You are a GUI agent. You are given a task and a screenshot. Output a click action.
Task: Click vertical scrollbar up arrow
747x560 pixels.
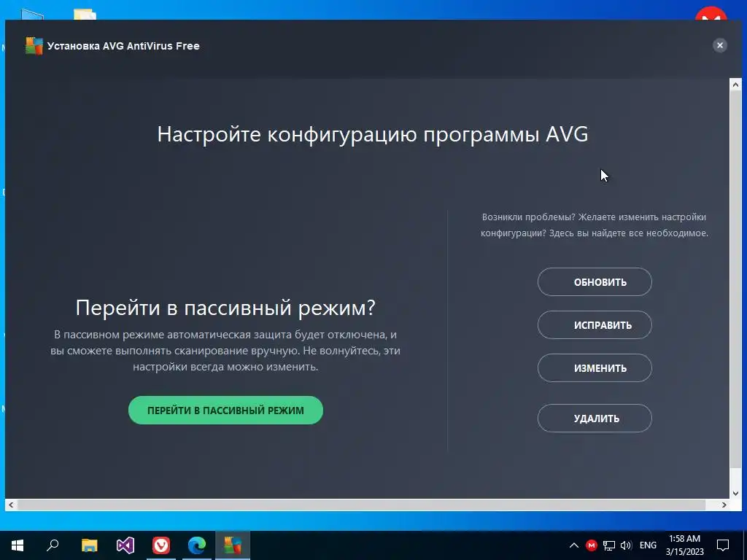click(735, 85)
